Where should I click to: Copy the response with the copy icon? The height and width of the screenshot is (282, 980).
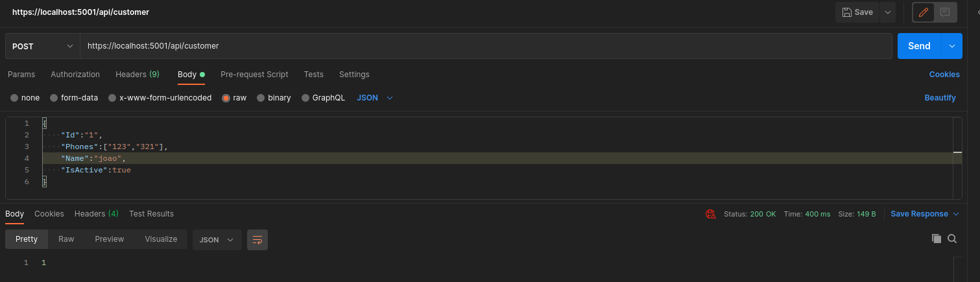(936, 239)
